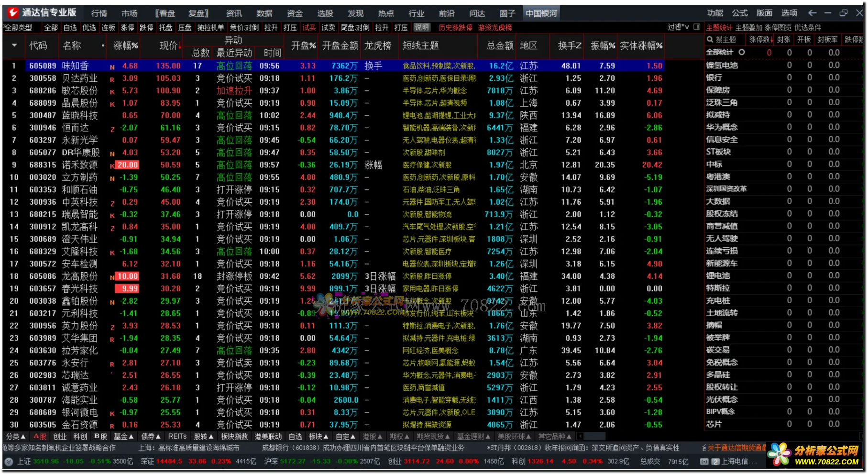
Task: Open the 选项 menu
Action: (x=789, y=13)
